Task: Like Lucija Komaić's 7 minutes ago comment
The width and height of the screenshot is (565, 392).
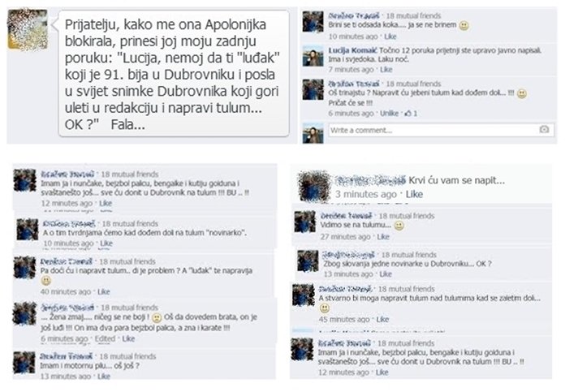Action: click(x=386, y=69)
